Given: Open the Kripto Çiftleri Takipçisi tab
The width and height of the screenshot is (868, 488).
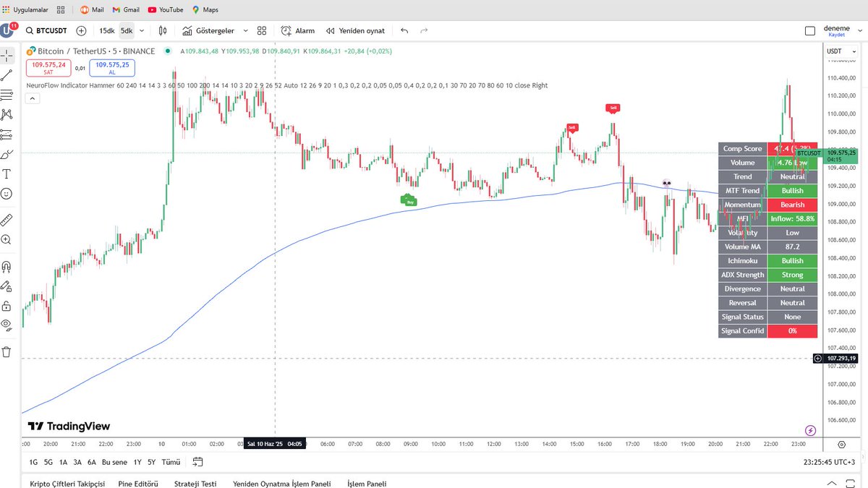Looking at the screenshot, I should coord(67,484).
